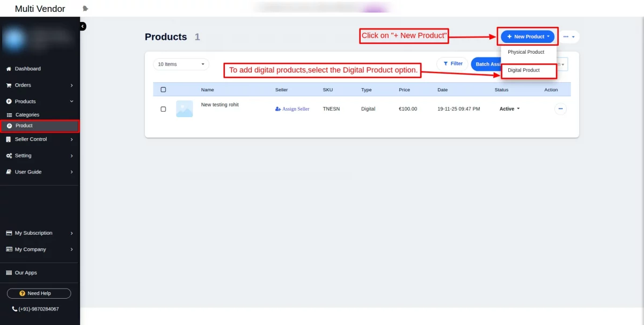Click the Filter button
This screenshot has height=325, width=644.
(452, 64)
